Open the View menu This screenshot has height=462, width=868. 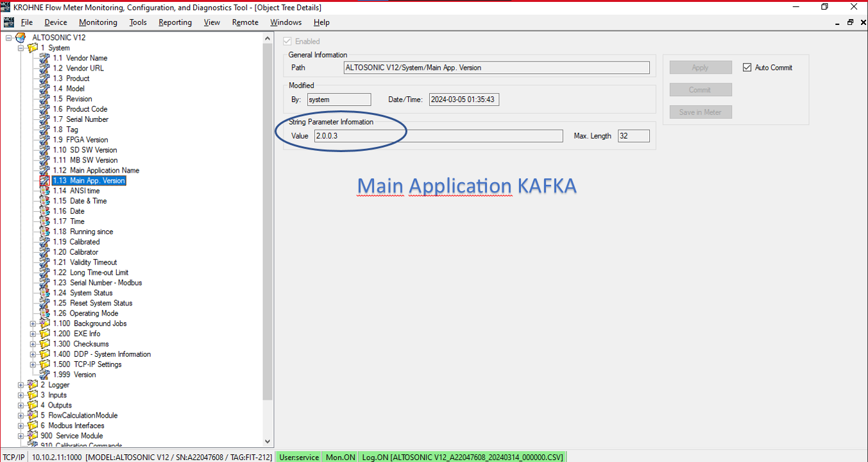coord(212,22)
